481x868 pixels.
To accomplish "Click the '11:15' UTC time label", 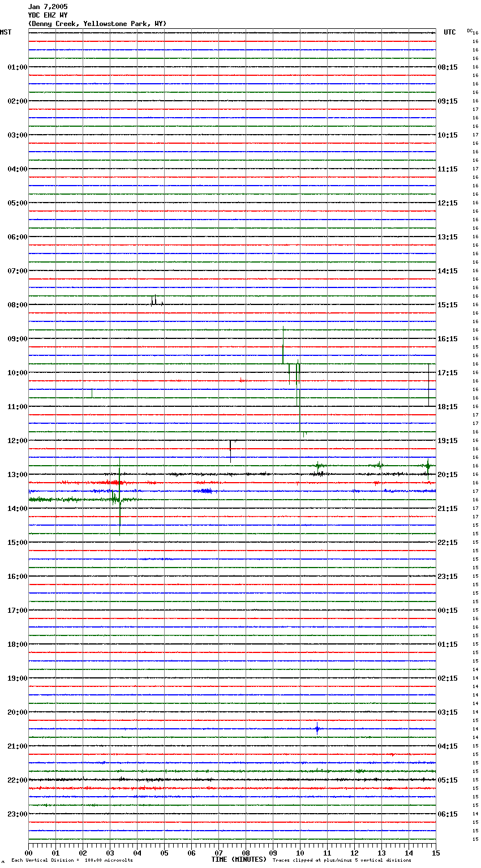I will (448, 169).
